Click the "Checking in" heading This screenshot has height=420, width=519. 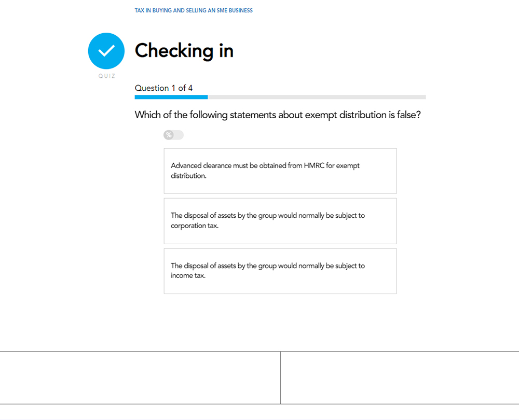[x=184, y=51]
